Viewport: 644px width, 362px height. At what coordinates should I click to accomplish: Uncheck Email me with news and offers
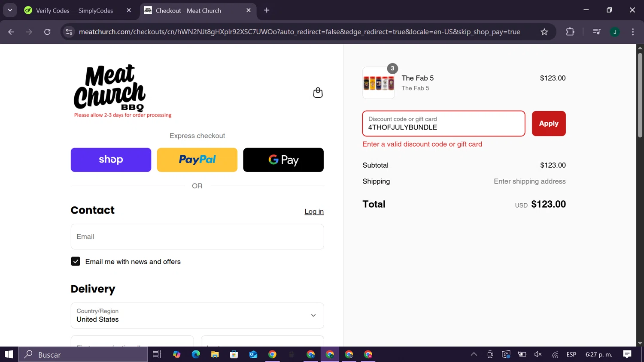76,261
